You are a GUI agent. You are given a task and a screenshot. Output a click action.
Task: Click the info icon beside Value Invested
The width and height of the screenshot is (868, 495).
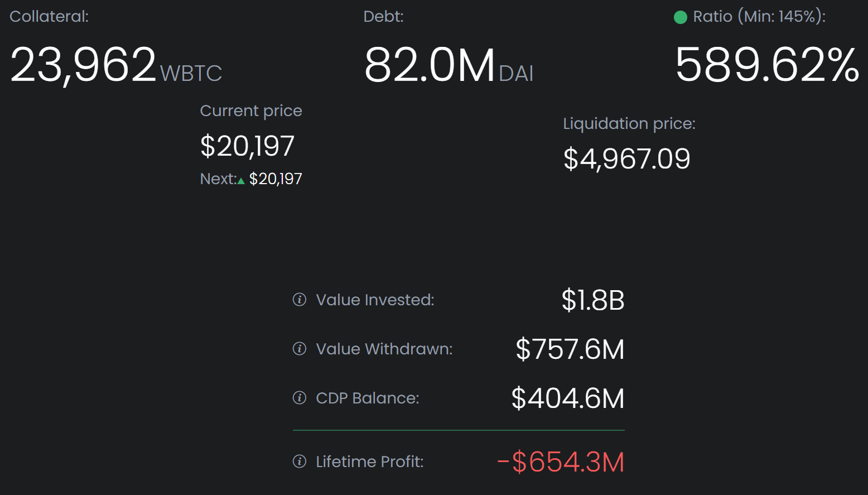(x=300, y=300)
